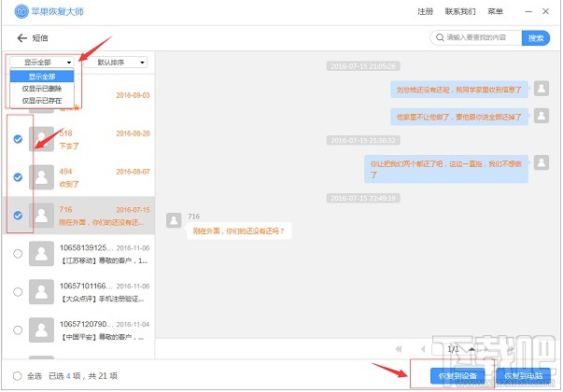Select the 中国平安 message row
The image size is (563, 392).
(78, 329)
